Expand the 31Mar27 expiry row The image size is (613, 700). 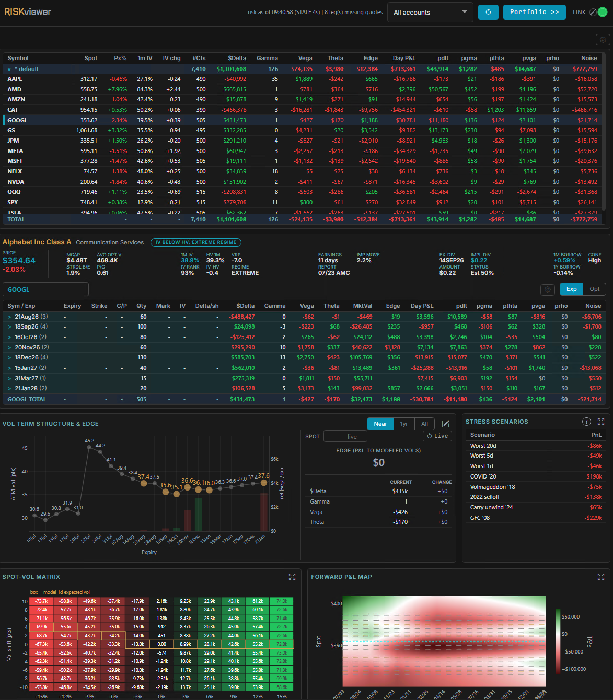point(9,378)
